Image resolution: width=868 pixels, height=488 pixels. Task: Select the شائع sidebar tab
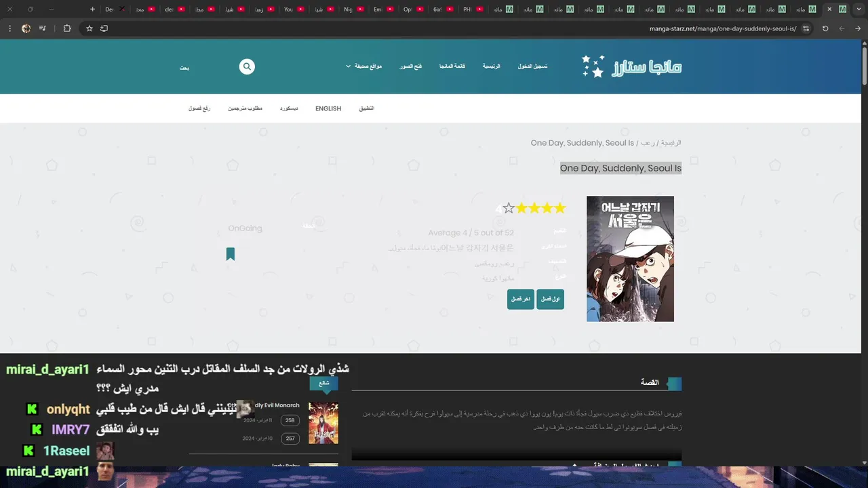click(323, 384)
